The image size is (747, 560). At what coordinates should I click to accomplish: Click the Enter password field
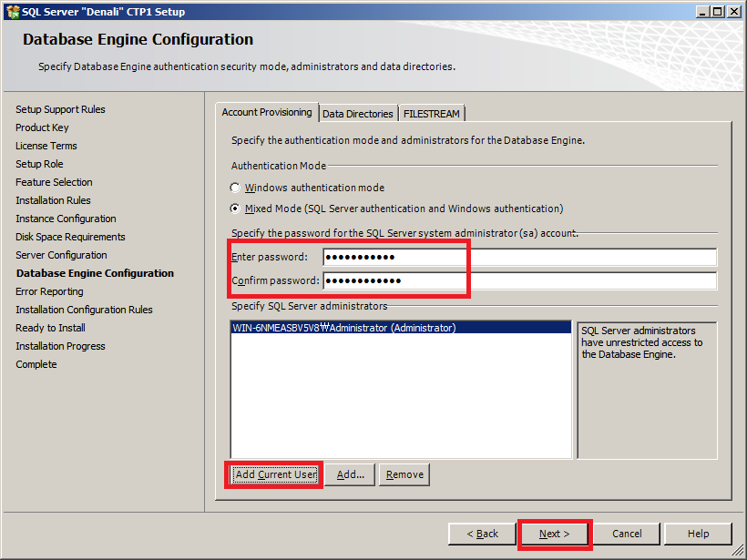pos(520,257)
